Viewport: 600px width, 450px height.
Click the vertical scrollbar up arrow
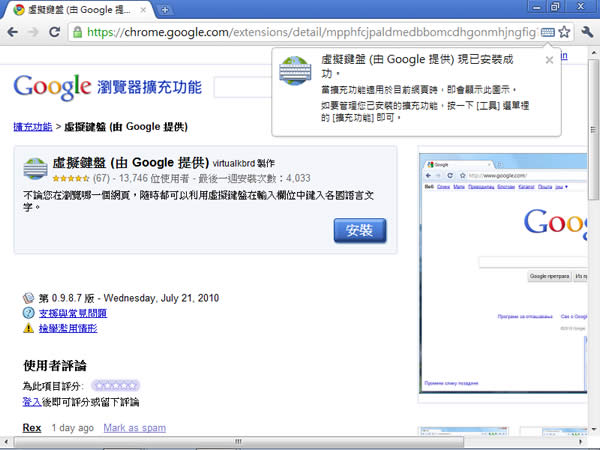[593, 52]
